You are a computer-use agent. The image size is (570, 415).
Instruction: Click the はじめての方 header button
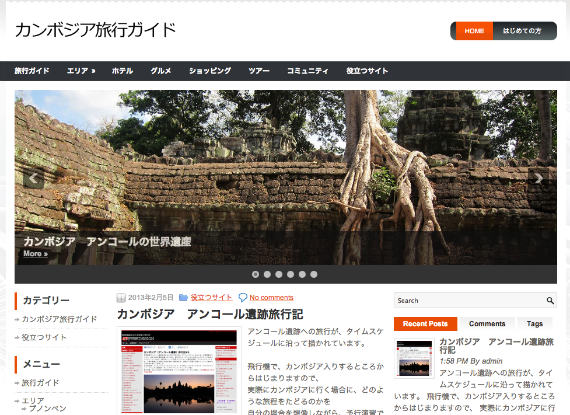click(x=522, y=31)
